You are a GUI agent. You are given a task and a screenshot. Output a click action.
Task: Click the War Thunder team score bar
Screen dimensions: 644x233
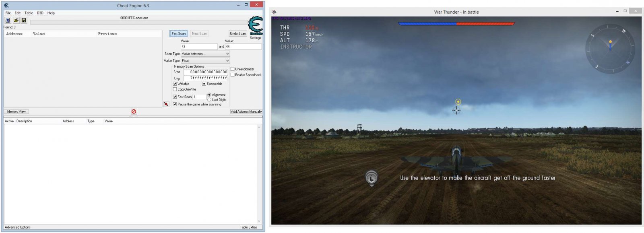click(x=456, y=23)
